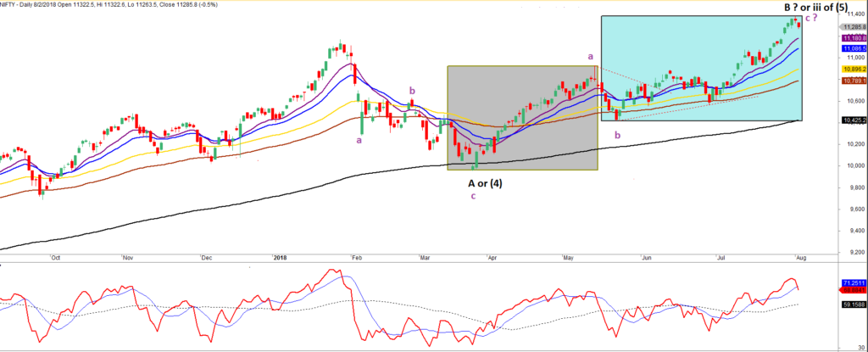Screen dimensions: 868x352
Task: Select the blue 11,086.5 moving average label
Action: pos(853,49)
